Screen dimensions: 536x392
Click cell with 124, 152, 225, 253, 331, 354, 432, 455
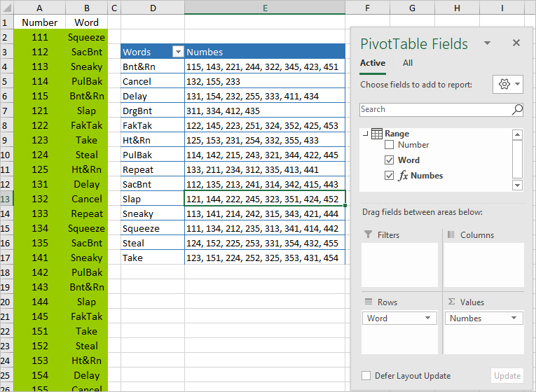(265, 243)
